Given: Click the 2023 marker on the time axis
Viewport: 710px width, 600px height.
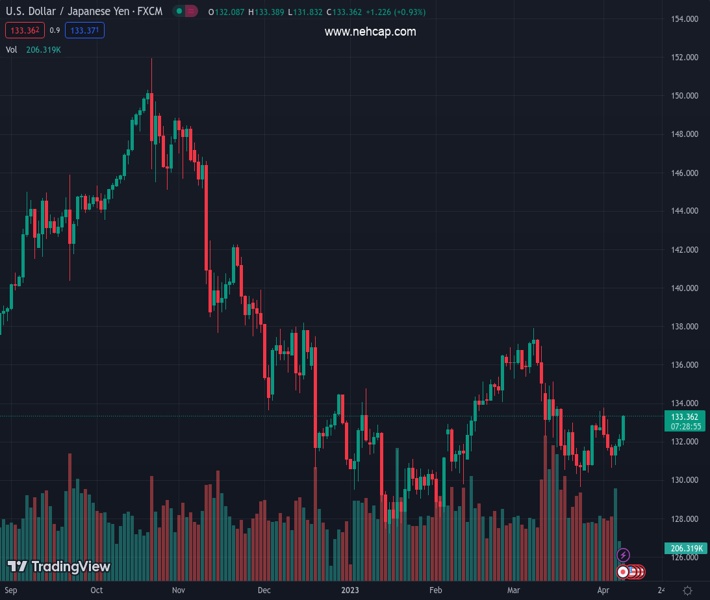Looking at the screenshot, I should click(349, 591).
